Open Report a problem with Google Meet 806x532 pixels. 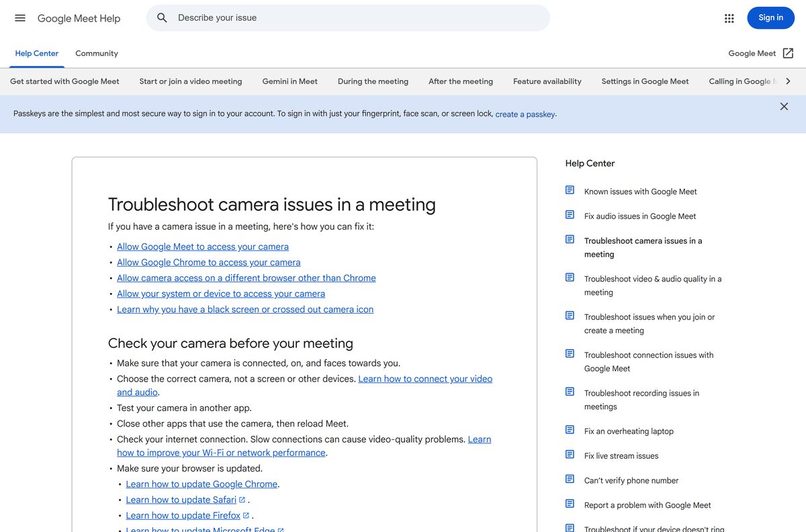(647, 505)
